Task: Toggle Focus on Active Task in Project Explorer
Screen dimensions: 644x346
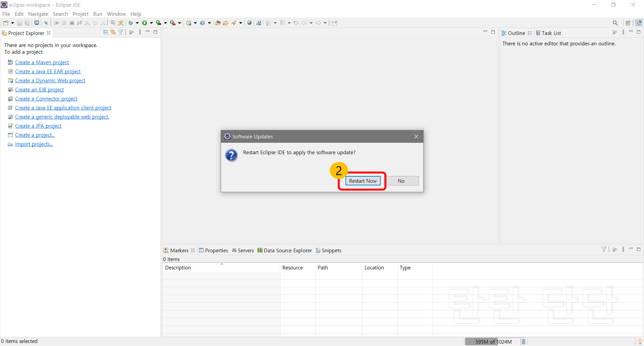Action: (x=131, y=32)
